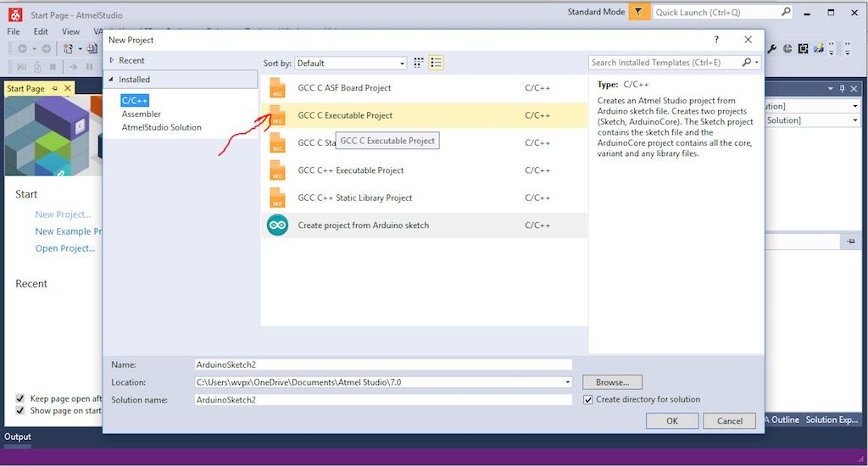Click the project Name input field
The image size is (868, 467).
[383, 364]
